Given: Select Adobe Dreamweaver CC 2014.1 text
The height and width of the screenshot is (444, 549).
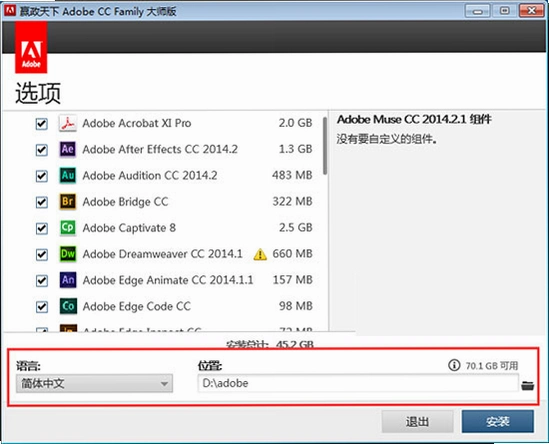Looking at the screenshot, I should click(162, 254).
